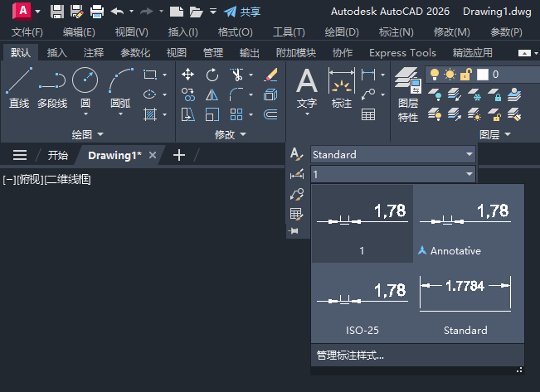Activate the Scale tool

[212, 114]
